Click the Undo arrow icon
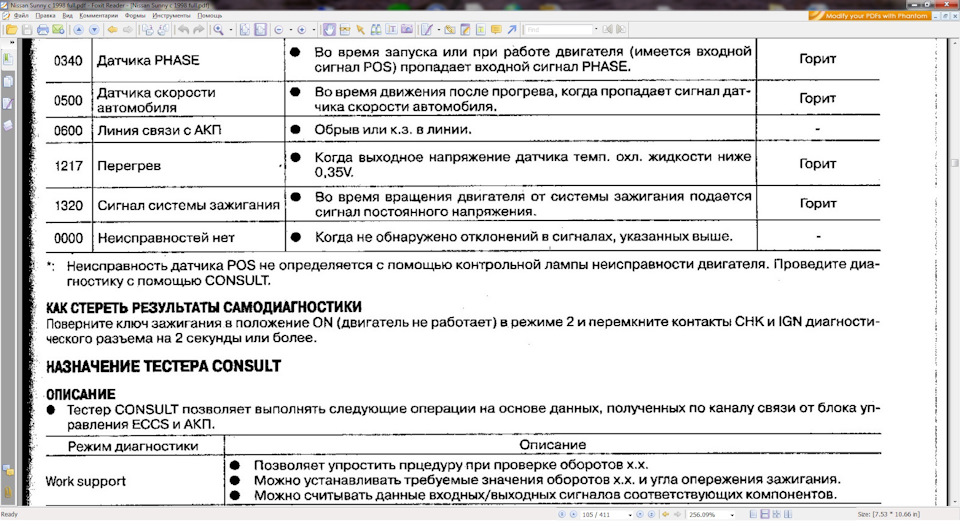Screen dimensions: 960x526 (183, 30)
